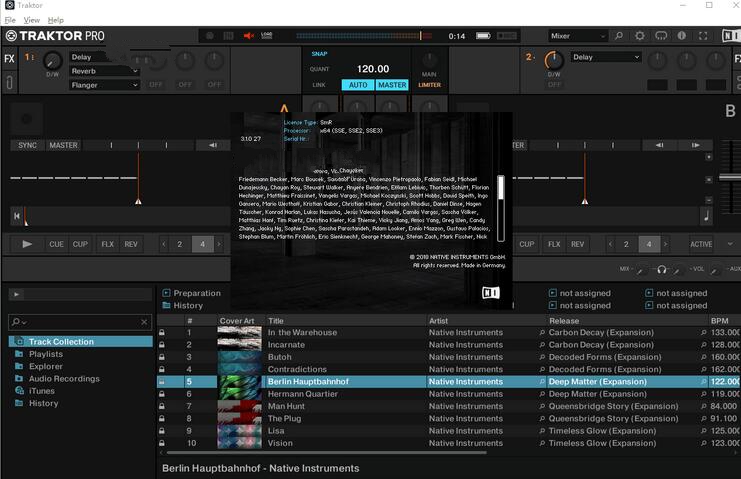The height and width of the screenshot is (479, 741).
Task: Toggle SNAP mode
Action: coord(319,54)
